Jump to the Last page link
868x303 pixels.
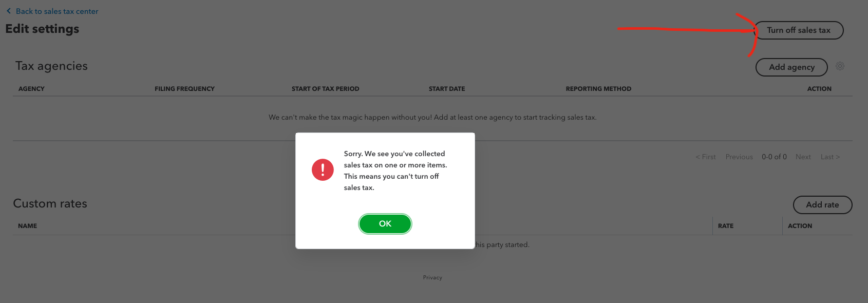point(829,157)
